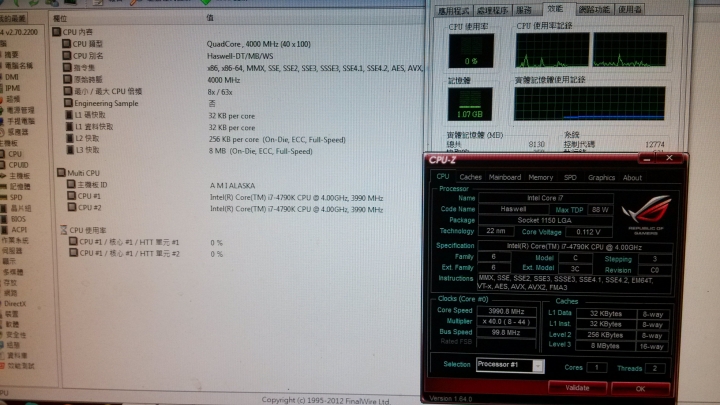The height and width of the screenshot is (405, 720).
Task: Click the CPU 使用率 hourglass icon
Action: 64,230
